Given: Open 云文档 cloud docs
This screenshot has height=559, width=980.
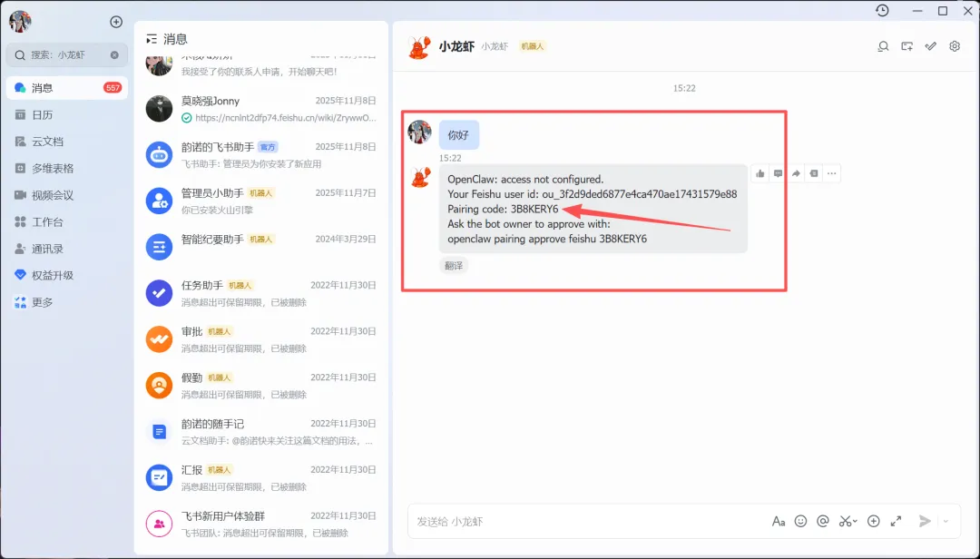Looking at the screenshot, I should tap(67, 142).
